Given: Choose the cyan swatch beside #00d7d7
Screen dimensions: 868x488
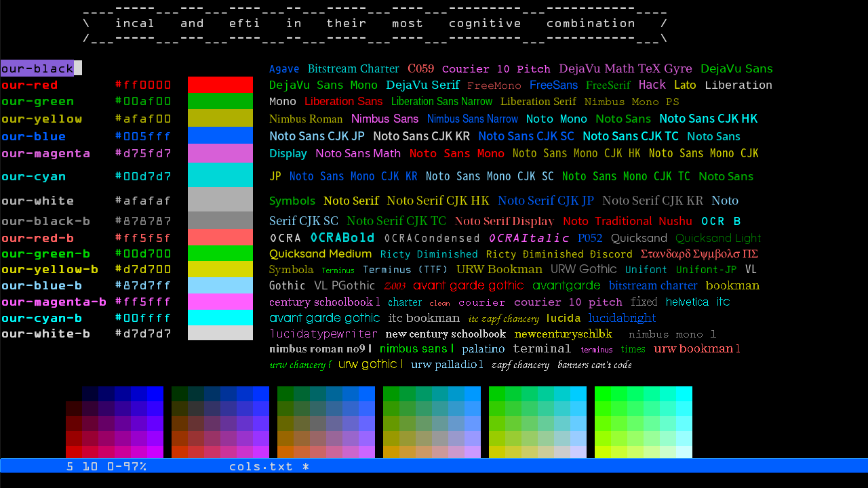Looking at the screenshot, I should [220, 175].
